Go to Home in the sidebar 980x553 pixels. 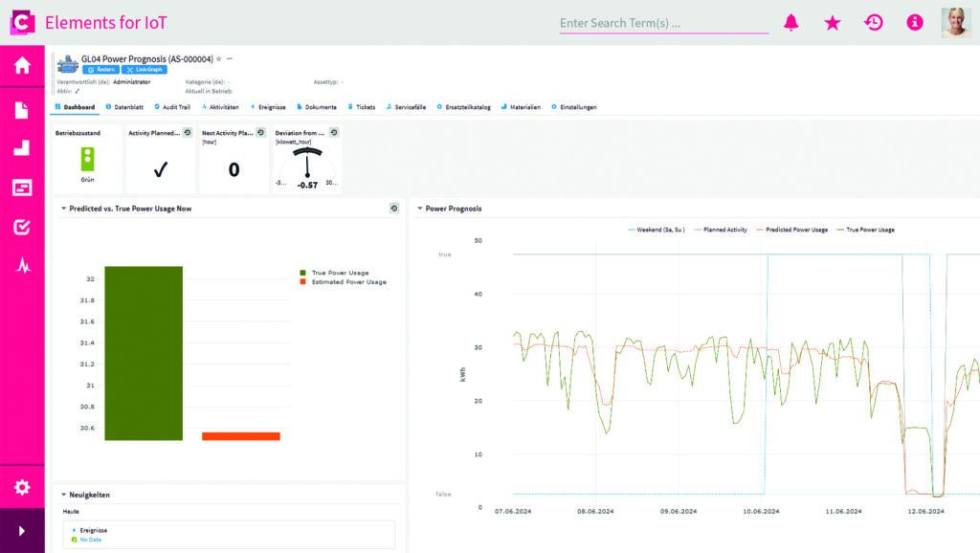pos(22,66)
